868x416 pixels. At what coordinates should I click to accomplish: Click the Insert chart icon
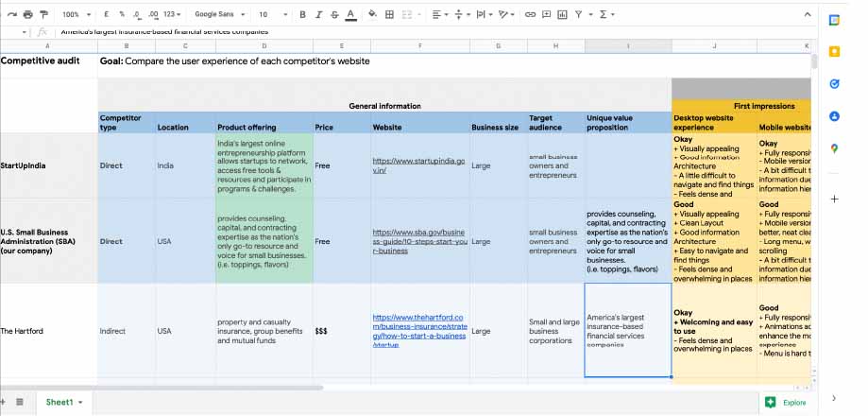pos(562,14)
